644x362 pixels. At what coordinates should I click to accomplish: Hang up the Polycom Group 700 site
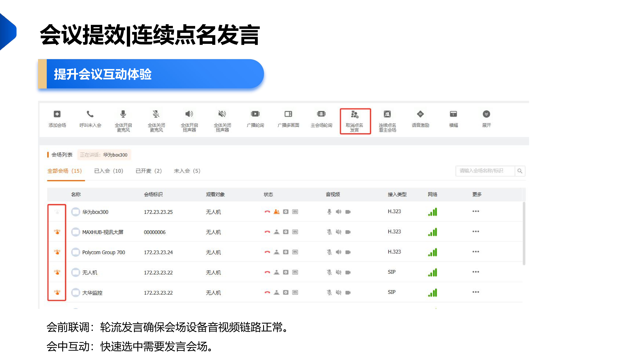[x=267, y=252]
